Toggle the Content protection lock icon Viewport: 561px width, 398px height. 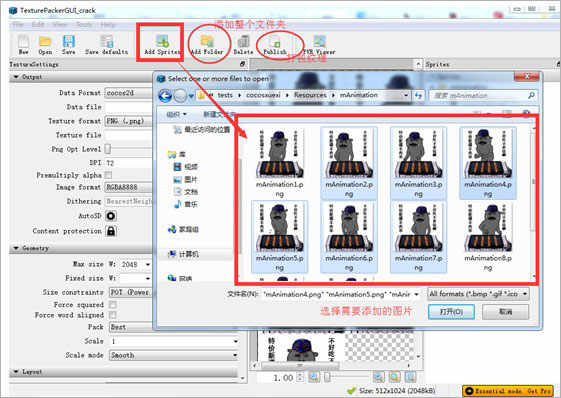coord(111,231)
